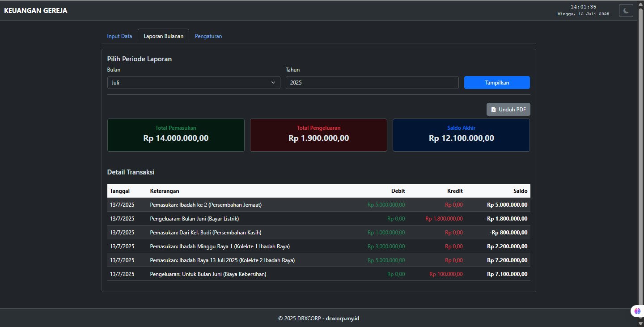Viewport: 644px width, 327px height.
Task: Click the 'Pilih Periode Laporan' heading
Action: [x=140, y=59]
